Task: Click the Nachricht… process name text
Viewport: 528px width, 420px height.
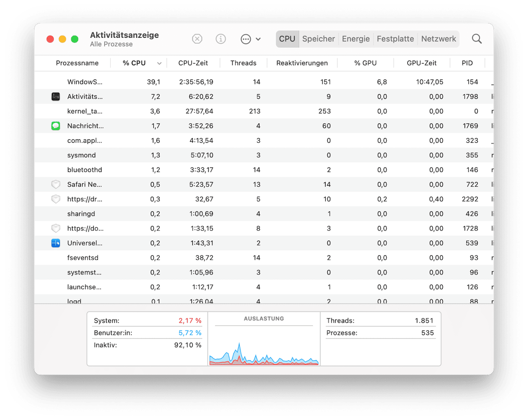Action: (86, 126)
